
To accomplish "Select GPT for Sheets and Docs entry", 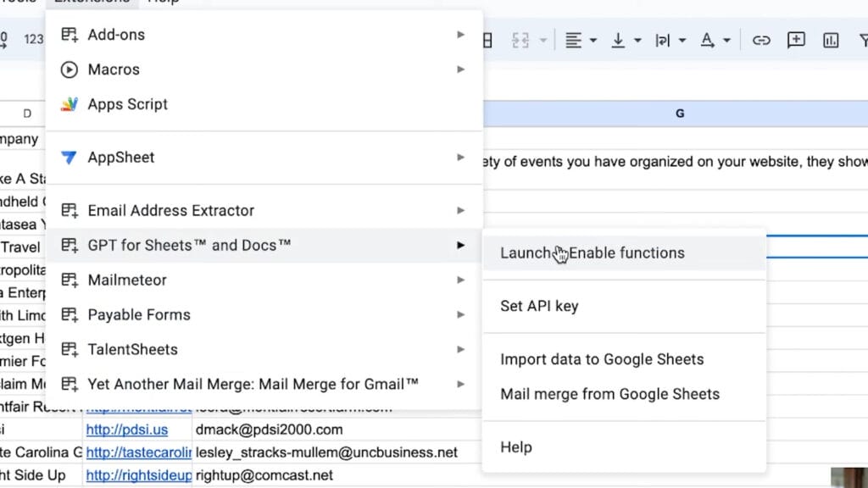I will [264, 245].
